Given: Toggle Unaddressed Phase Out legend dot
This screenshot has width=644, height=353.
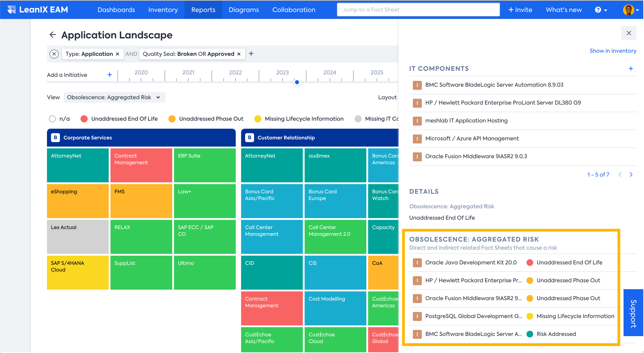Looking at the screenshot, I should [x=172, y=119].
